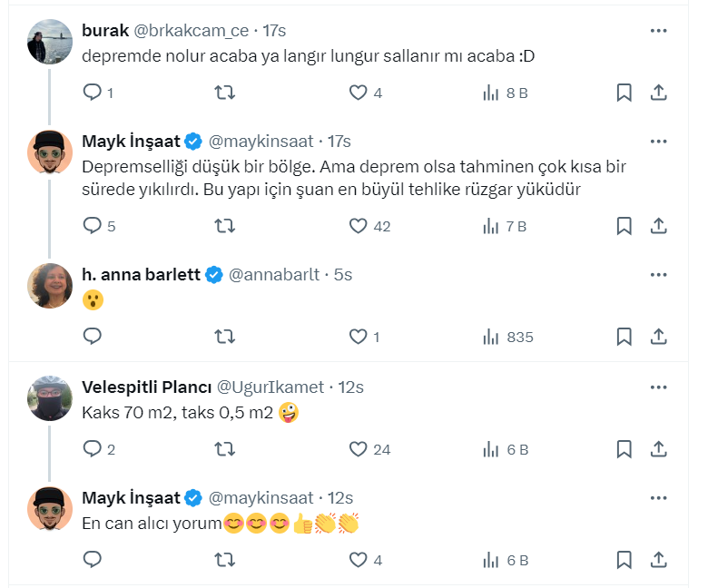Reply to h. anna barlett's emoji tweet

[x=93, y=337]
